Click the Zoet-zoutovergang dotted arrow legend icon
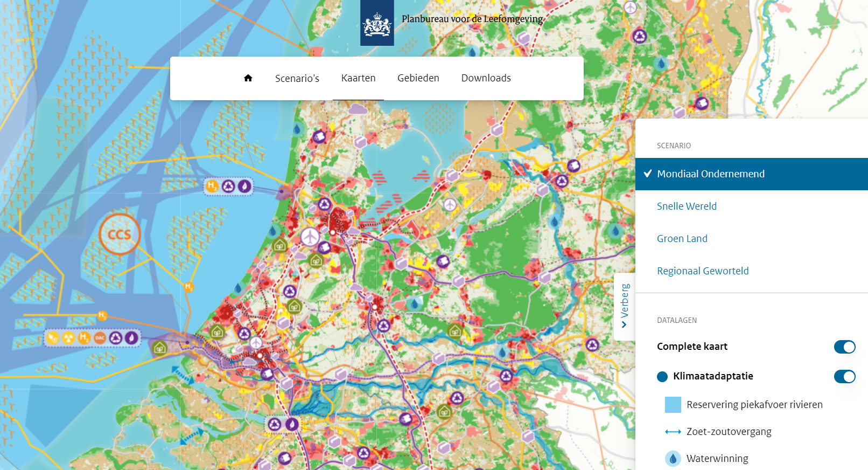Image resolution: width=868 pixels, height=470 pixels. point(673,432)
